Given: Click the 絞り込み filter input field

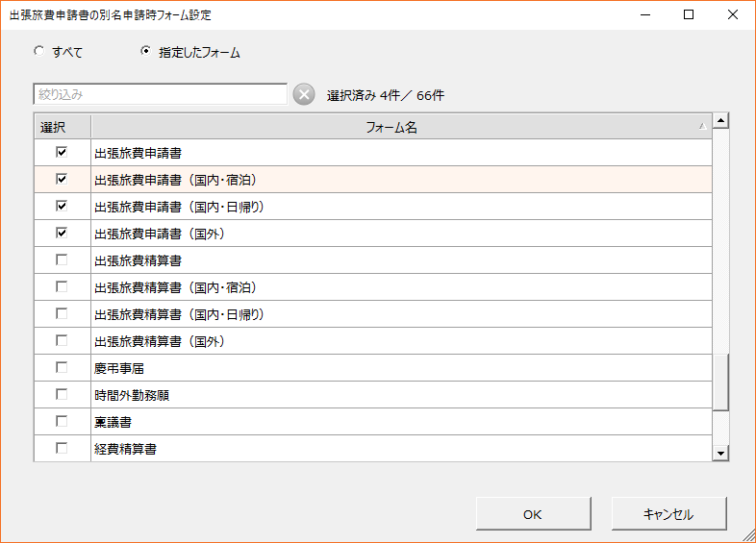Looking at the screenshot, I should click(160, 94).
